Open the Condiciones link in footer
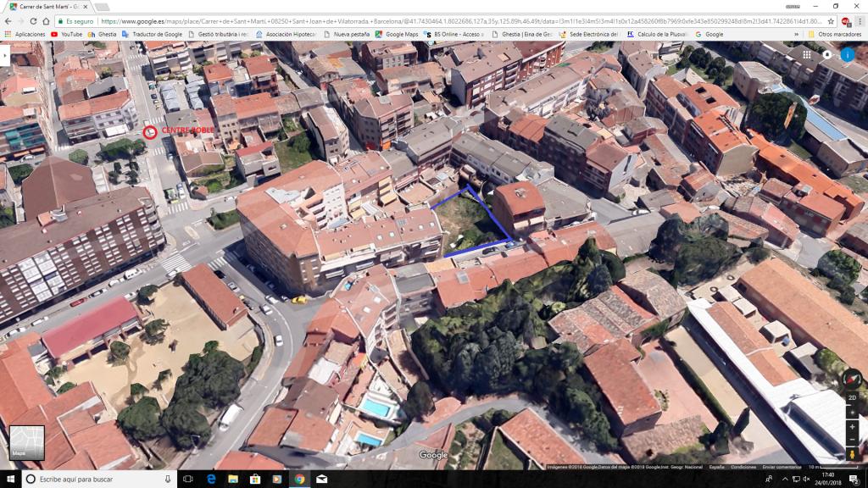Image resolution: width=868 pixels, height=488 pixels. tap(743, 467)
